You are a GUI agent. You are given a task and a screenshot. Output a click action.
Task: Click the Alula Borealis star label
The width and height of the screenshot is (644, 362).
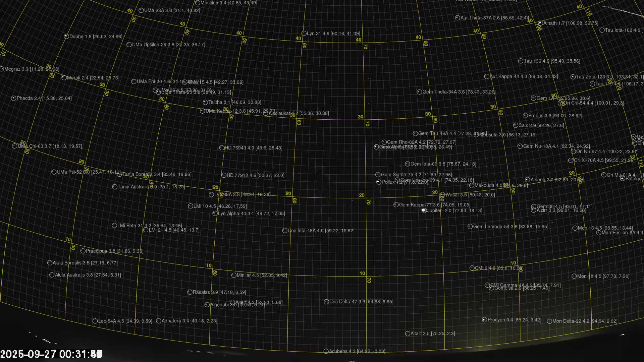[x=85, y=263]
